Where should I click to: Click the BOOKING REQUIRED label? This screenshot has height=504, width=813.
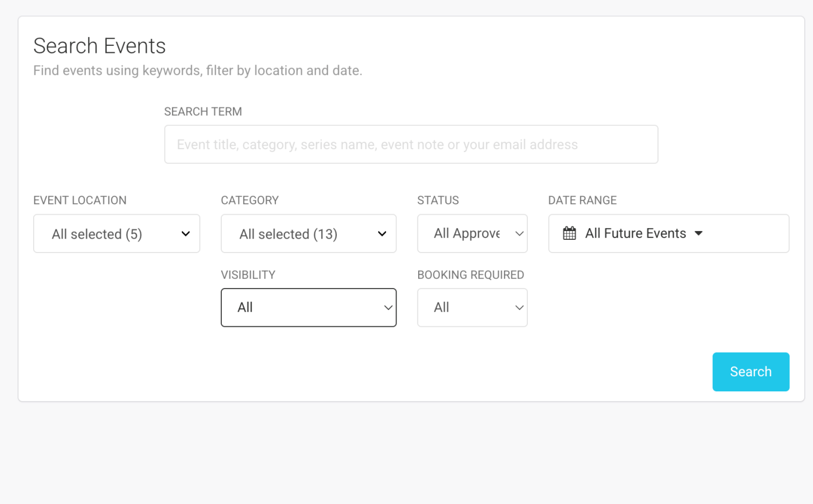pyautogui.click(x=470, y=275)
